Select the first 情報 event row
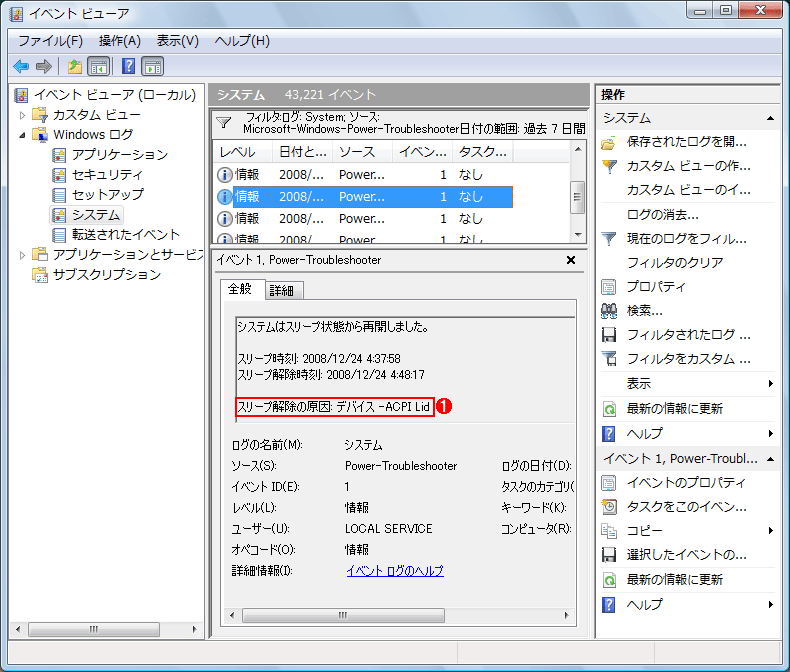The image size is (790, 672). 364,175
